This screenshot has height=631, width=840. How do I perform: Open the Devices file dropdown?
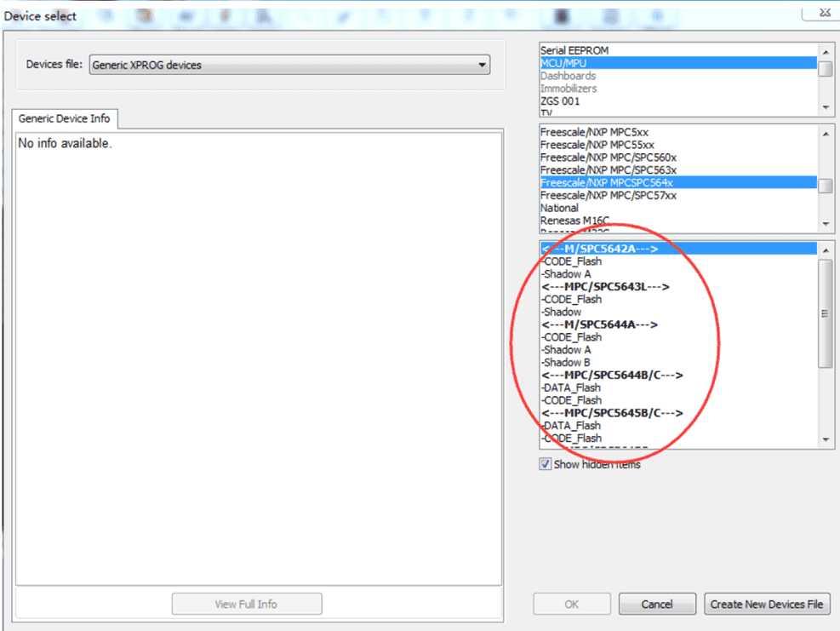coord(289,65)
